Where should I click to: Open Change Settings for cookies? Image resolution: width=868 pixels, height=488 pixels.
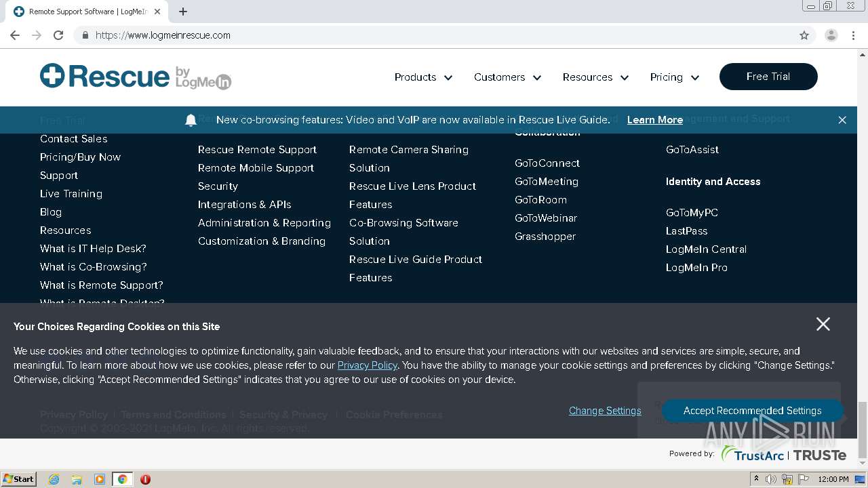pos(605,411)
